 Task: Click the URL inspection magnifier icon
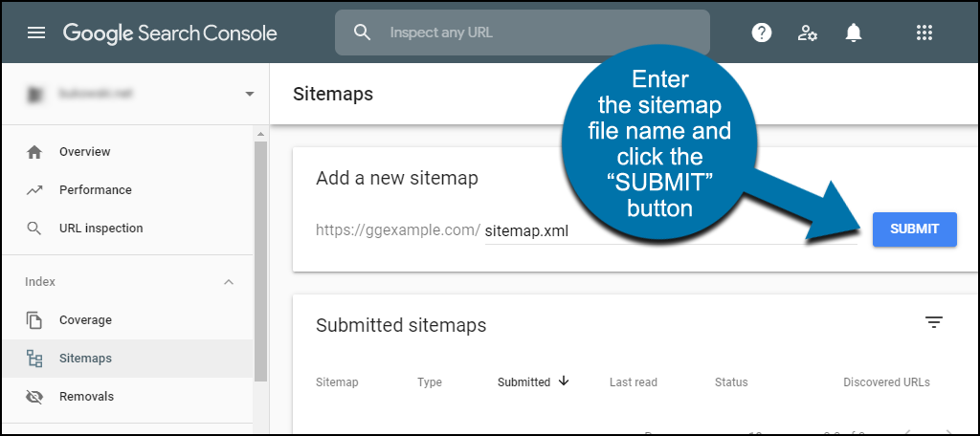[x=34, y=229]
